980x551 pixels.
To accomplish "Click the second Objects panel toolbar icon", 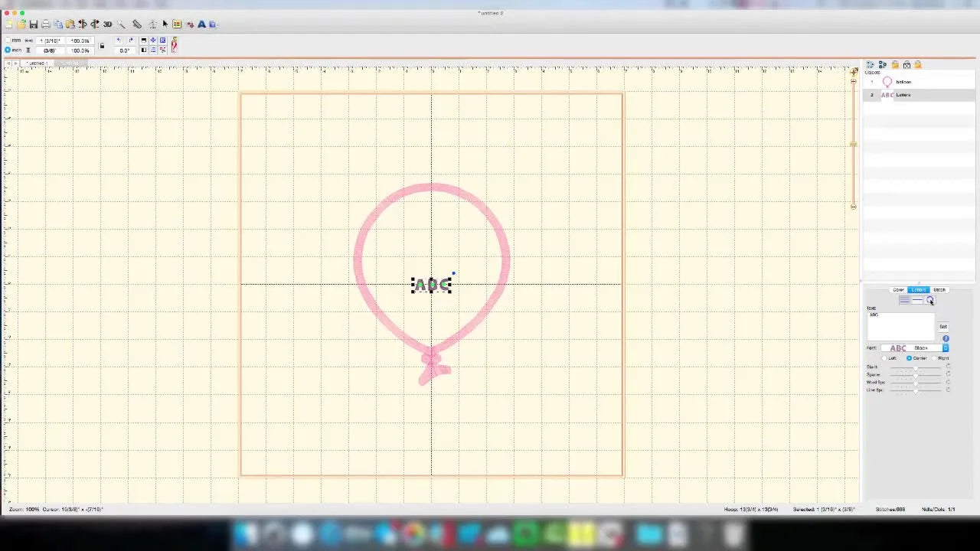I will click(883, 65).
